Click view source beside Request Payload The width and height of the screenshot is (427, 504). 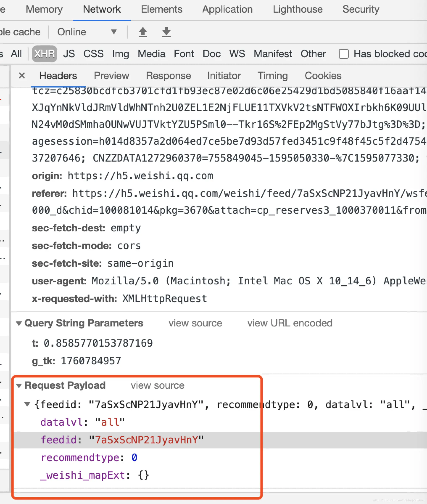tap(158, 386)
